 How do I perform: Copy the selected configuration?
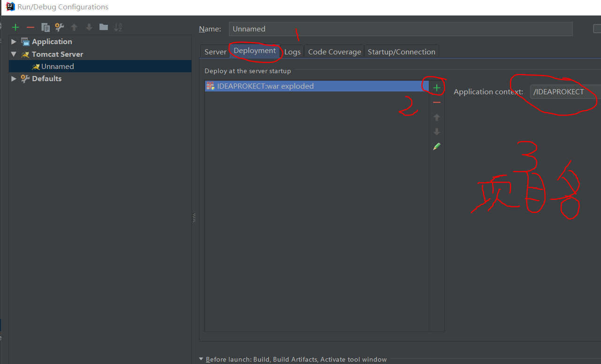pyautogui.click(x=45, y=27)
